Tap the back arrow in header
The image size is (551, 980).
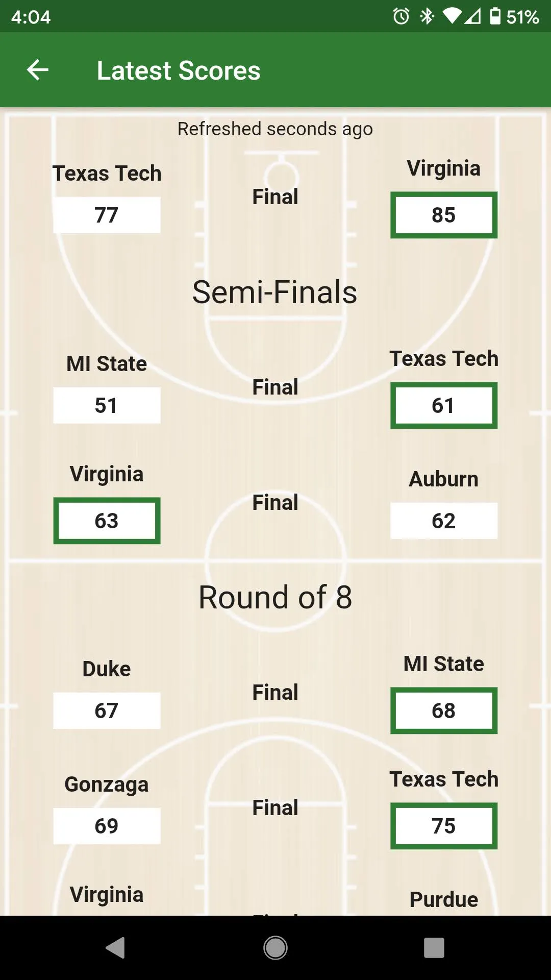point(37,70)
